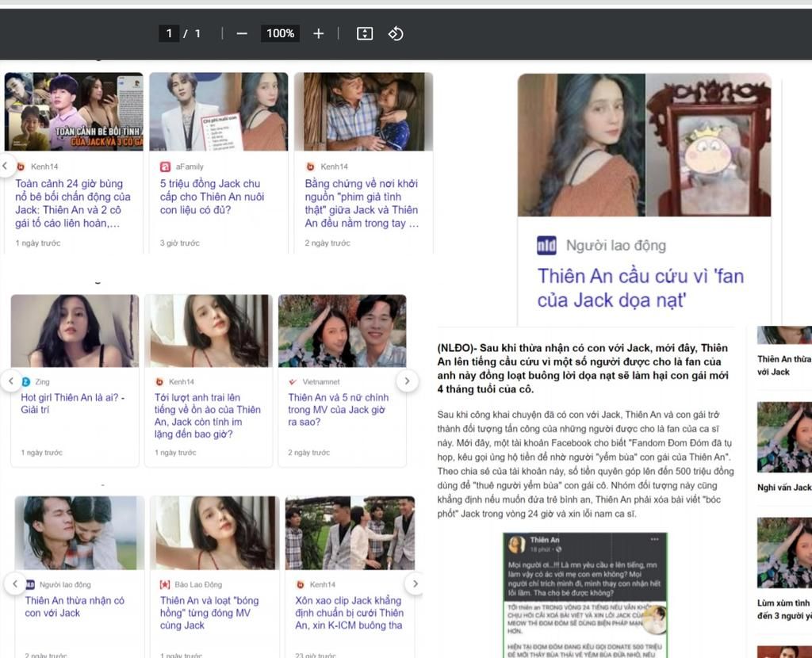812x658 pixels.
Task: Click the Báo Lao Động star logo icon
Action: point(165,584)
